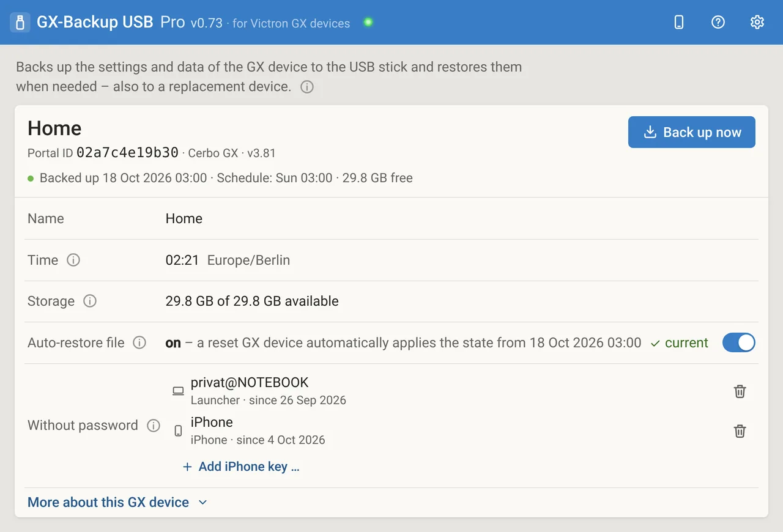
Task: Open the settings gear icon
Action: (x=757, y=23)
